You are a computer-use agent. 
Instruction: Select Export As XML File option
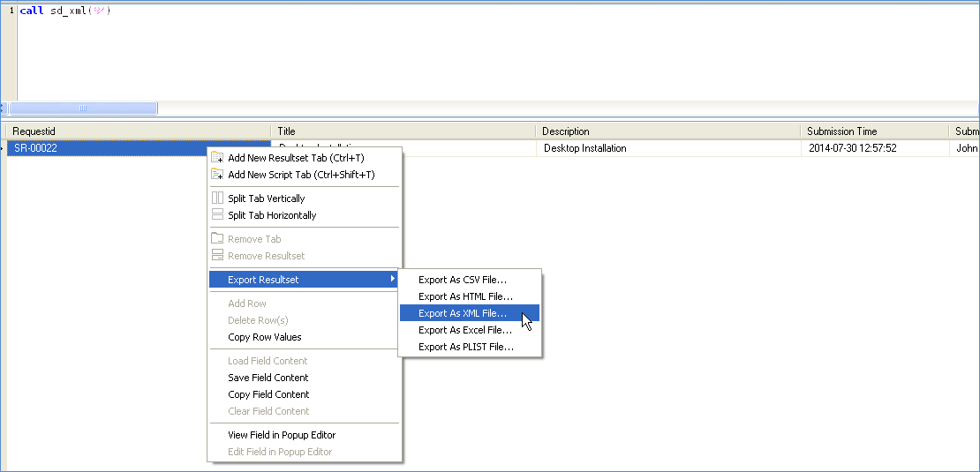tap(463, 313)
